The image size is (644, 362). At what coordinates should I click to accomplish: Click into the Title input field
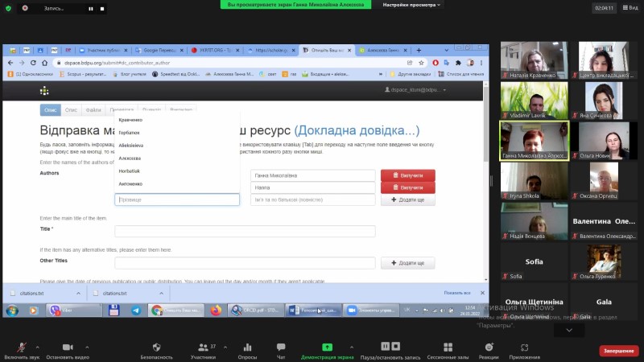[245, 232]
